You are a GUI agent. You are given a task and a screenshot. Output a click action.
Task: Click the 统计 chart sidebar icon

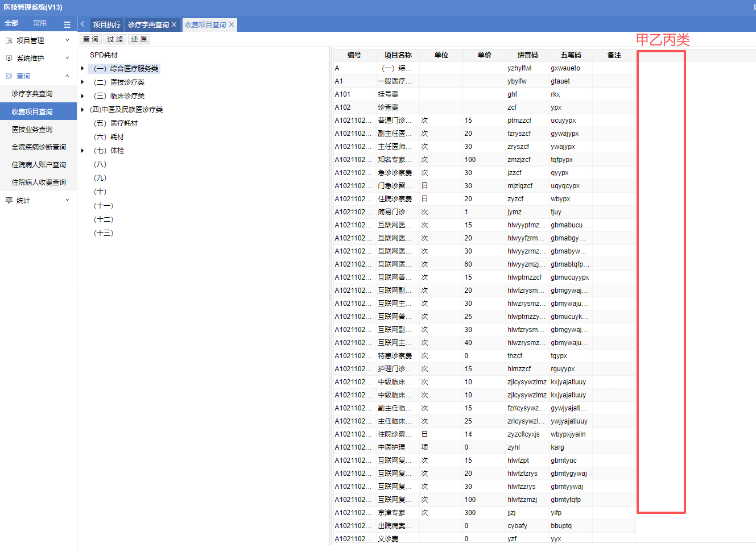click(9, 201)
